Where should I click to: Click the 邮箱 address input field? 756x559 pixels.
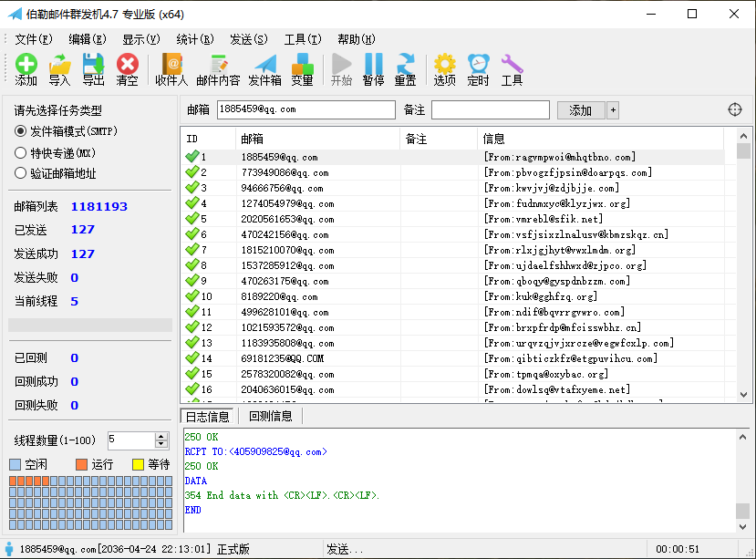tap(306, 109)
